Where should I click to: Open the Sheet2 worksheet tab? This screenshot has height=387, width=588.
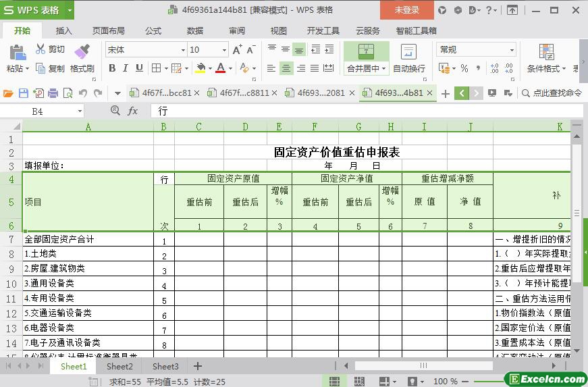tap(119, 366)
